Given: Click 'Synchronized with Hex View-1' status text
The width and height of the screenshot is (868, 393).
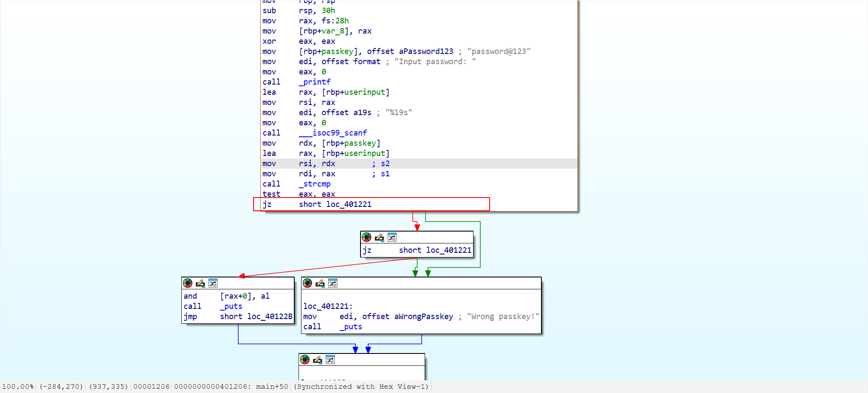Looking at the screenshot, I should click(361, 386).
